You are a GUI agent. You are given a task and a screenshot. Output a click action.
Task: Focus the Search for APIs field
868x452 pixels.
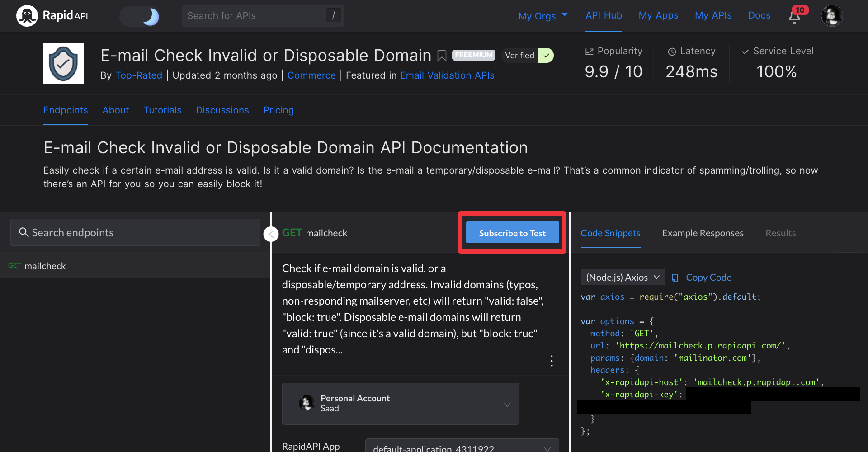(x=263, y=16)
